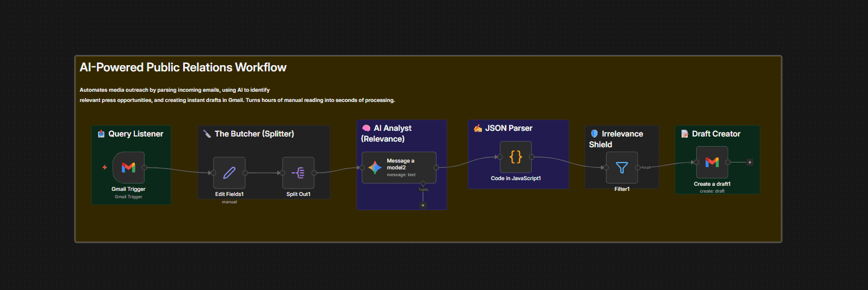The image size is (868, 290).
Task: Click the knife emoji beside The Butcher
Action: point(207,134)
